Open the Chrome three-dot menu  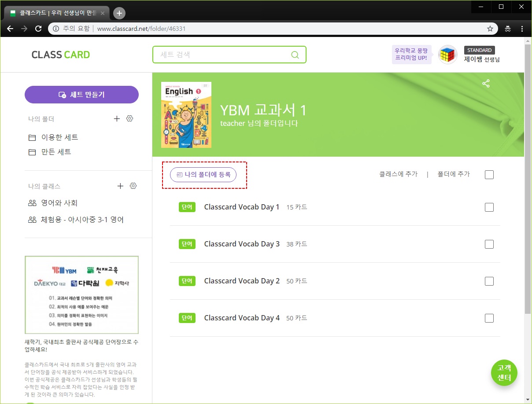[x=522, y=29]
